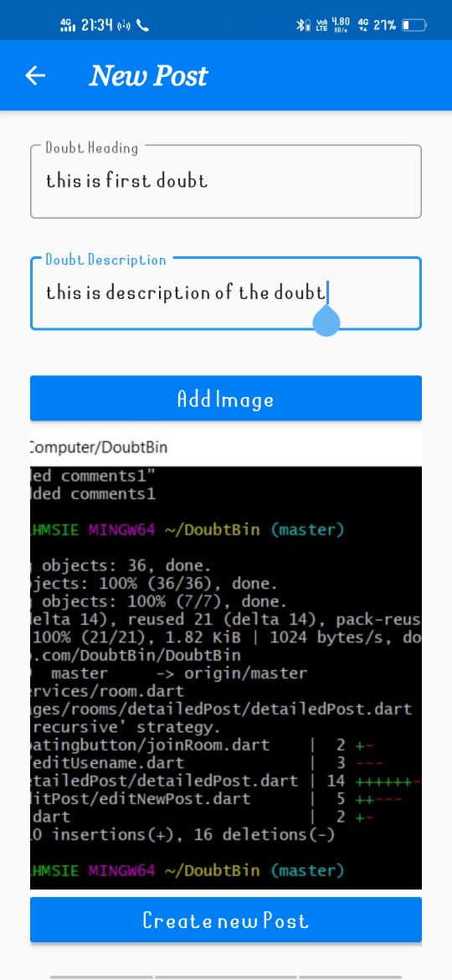The height and width of the screenshot is (980, 452).
Task: Tap the 27% battery percentage text
Action: pos(385,26)
